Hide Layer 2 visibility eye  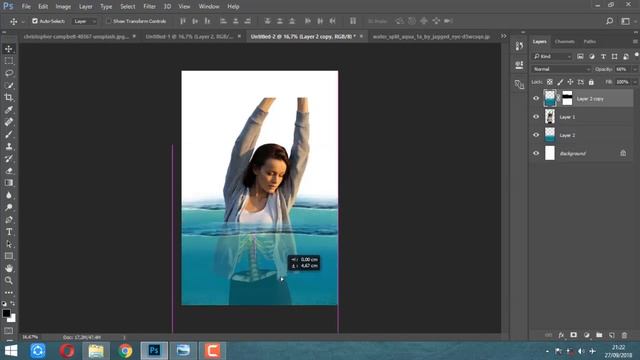pyautogui.click(x=536, y=135)
